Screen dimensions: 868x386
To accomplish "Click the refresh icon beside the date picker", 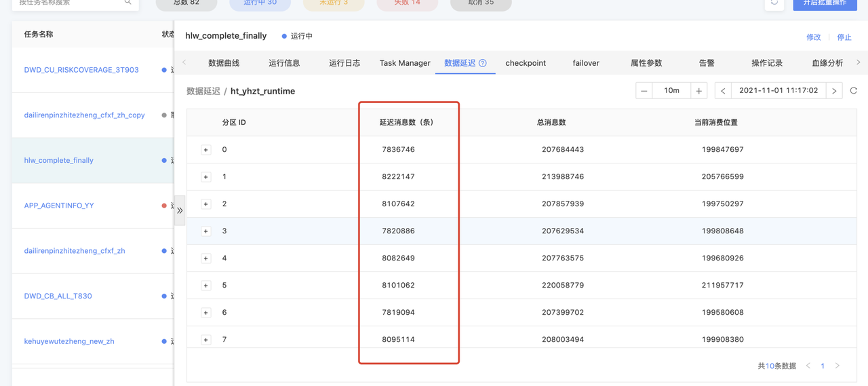I will tap(854, 90).
